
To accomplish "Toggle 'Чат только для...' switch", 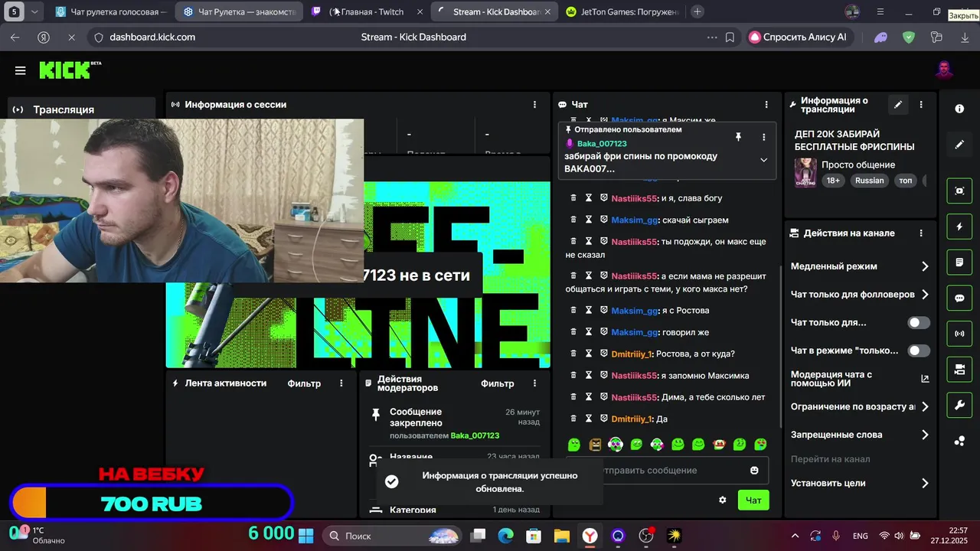I will click(x=919, y=323).
